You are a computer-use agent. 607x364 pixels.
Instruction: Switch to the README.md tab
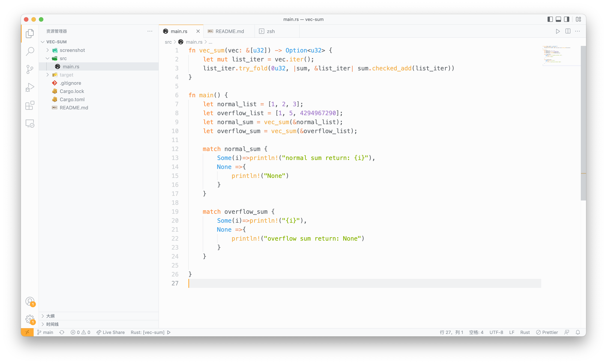(229, 31)
